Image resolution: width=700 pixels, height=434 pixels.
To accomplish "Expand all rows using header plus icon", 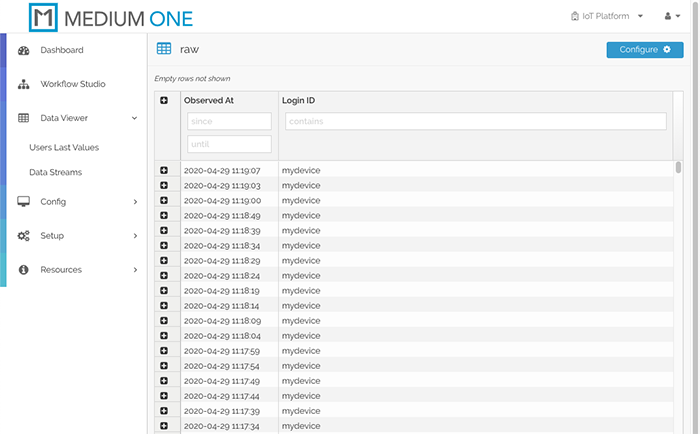I will [x=164, y=101].
